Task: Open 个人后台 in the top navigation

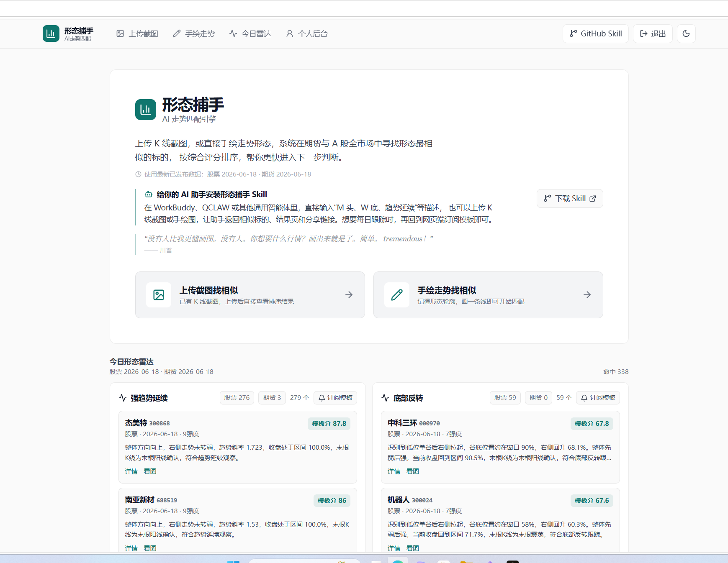Action: point(307,33)
